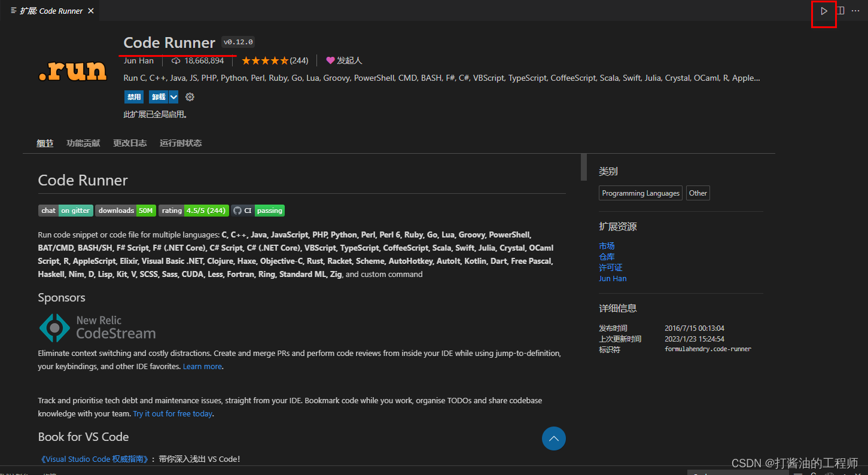The width and height of the screenshot is (868, 475).
Task: Switch to the 更改日志 changelog tab
Action: point(130,143)
